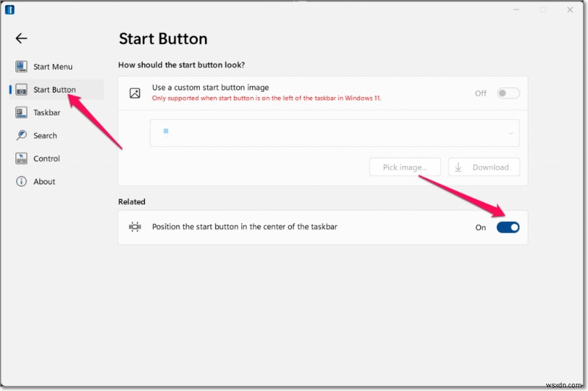Click the Taskbar sidebar icon

coord(21,112)
